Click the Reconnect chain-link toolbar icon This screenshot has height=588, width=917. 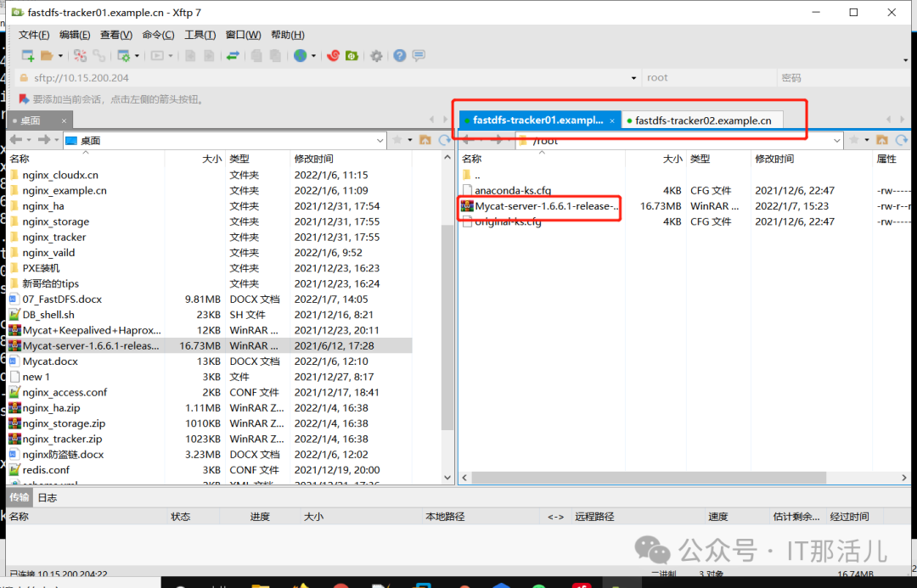pyautogui.click(x=99, y=55)
